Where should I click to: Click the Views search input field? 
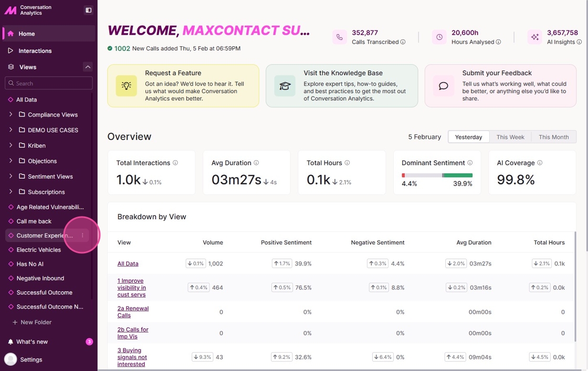[x=49, y=83]
